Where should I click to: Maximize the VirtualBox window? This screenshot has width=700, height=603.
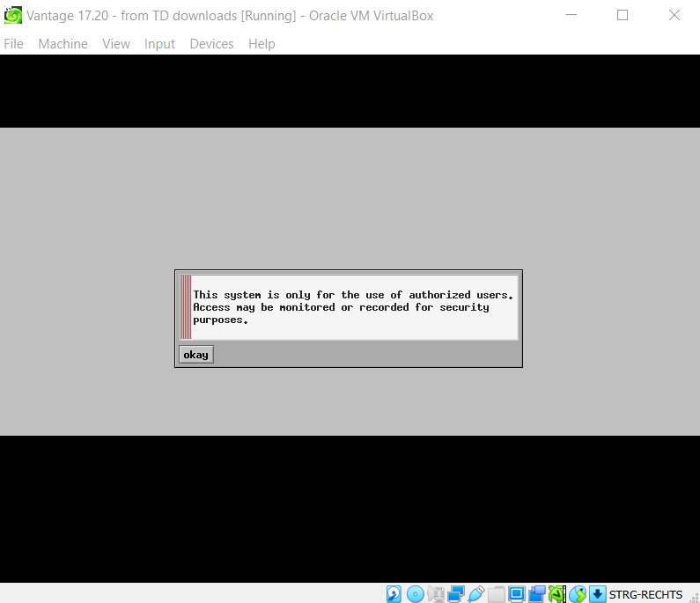click(x=623, y=15)
